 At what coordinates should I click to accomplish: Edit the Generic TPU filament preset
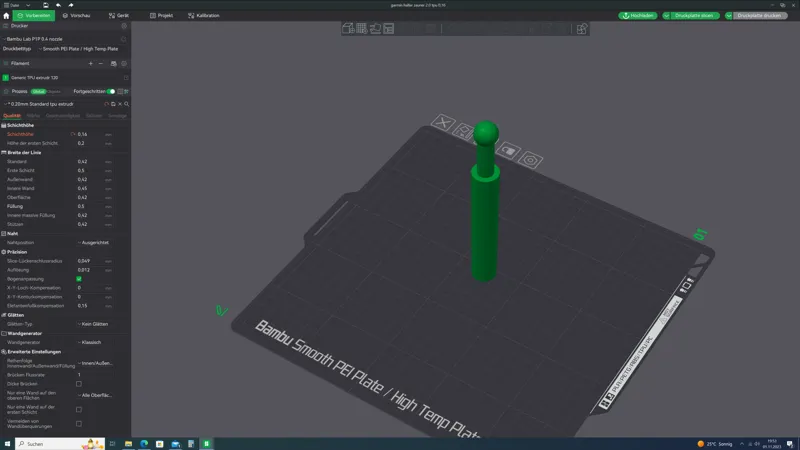pyautogui.click(x=126, y=78)
